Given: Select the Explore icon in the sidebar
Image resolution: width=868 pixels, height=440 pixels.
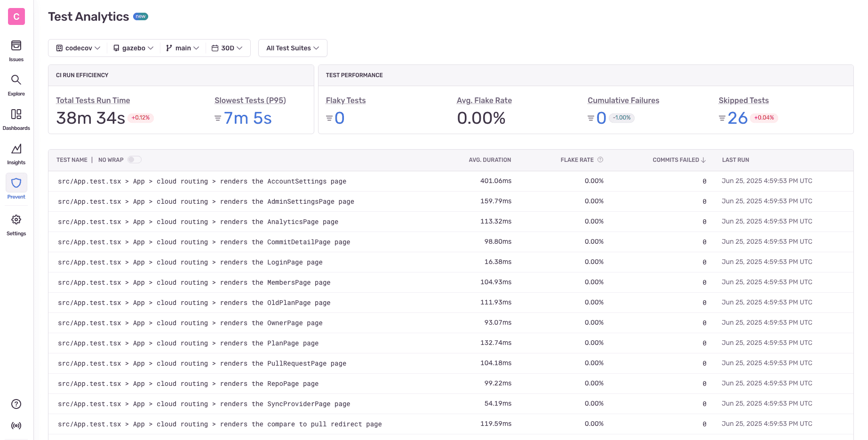Looking at the screenshot, I should pos(16,84).
